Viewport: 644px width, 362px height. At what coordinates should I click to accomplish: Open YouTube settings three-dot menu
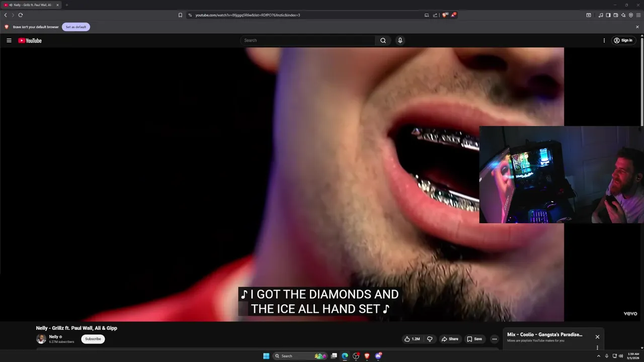604,40
